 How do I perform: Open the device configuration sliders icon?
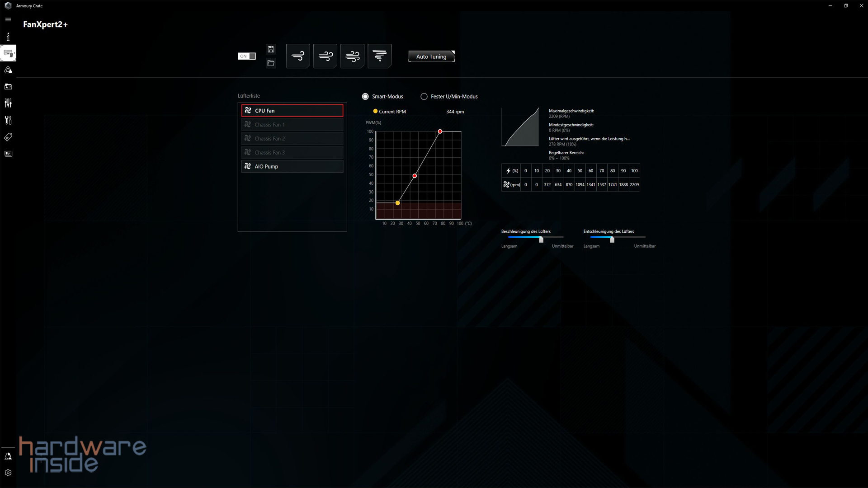point(8,103)
